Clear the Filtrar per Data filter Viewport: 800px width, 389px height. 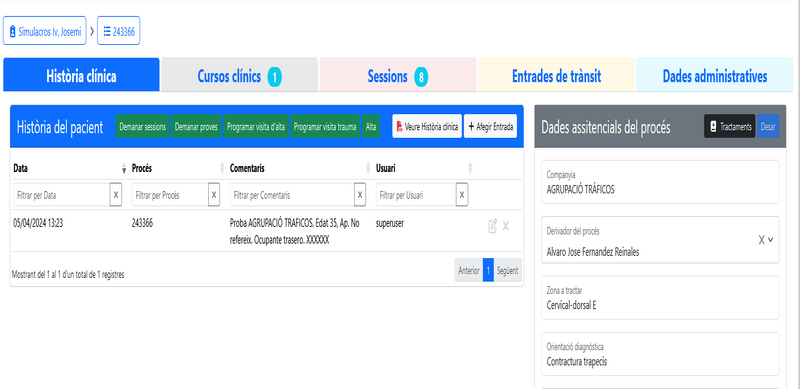coord(116,194)
